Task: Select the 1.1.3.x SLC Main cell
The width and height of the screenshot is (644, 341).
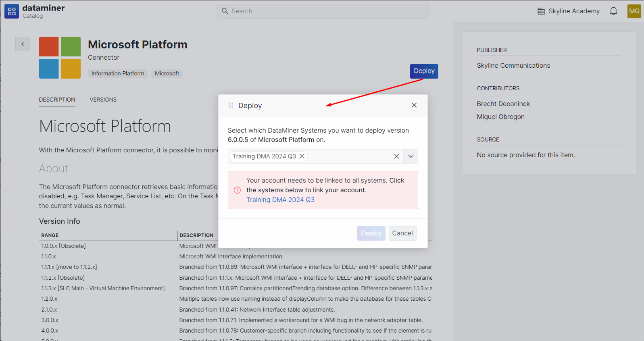Action: click(x=103, y=288)
